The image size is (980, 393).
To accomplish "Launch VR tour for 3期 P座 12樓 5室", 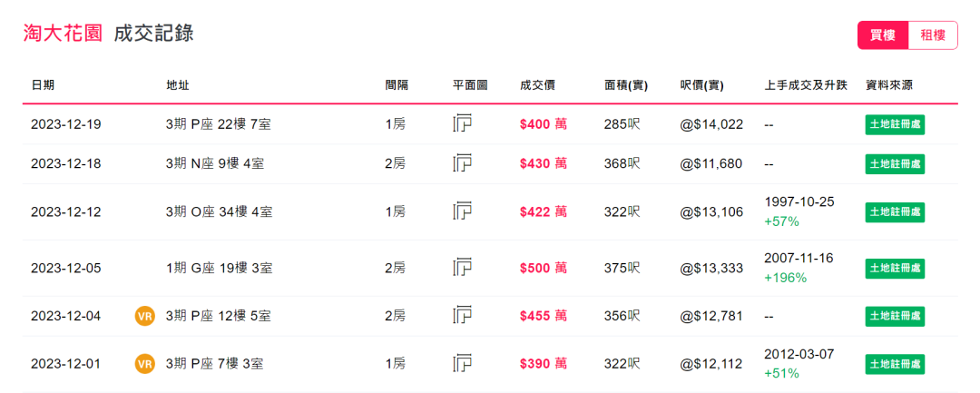I will click(144, 316).
